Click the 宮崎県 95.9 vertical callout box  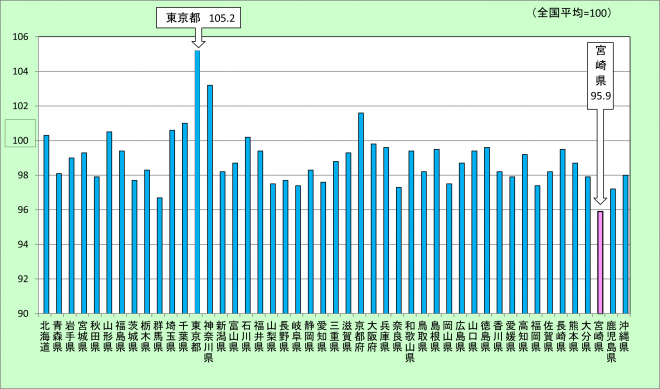(x=600, y=75)
